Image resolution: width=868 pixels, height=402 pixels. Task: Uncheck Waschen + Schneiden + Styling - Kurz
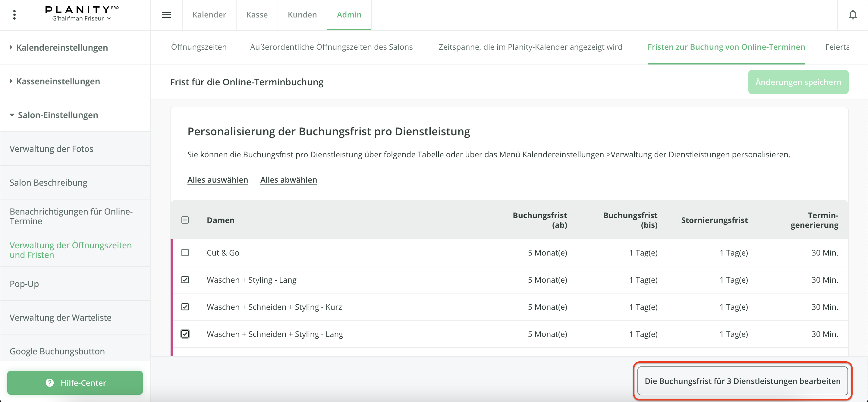(185, 307)
